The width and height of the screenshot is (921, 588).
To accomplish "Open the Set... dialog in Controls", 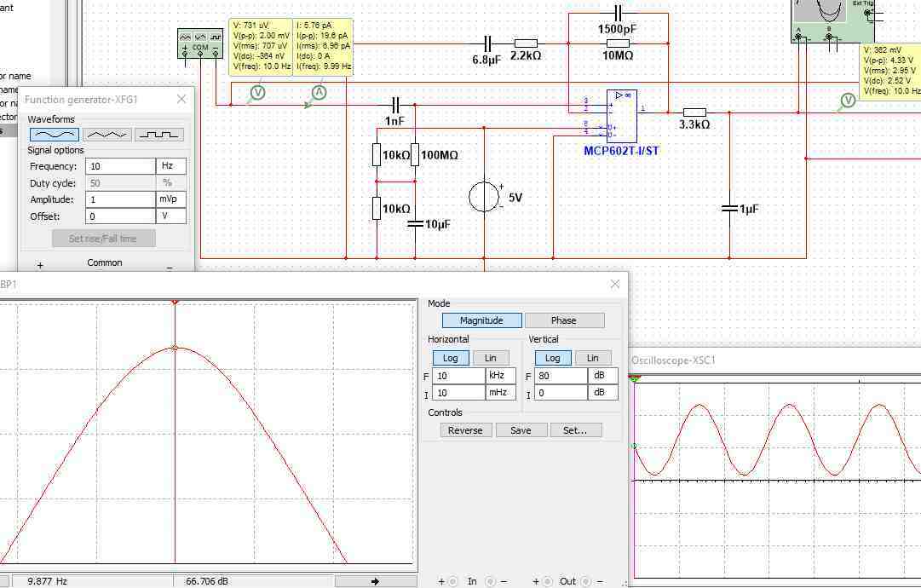I will [576, 430].
